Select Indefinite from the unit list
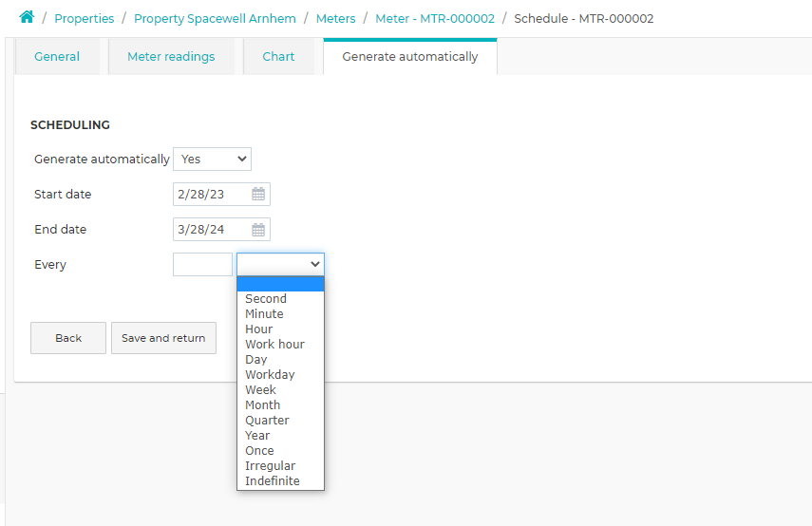Screen dimensions: 812x526 (x=281, y=481)
